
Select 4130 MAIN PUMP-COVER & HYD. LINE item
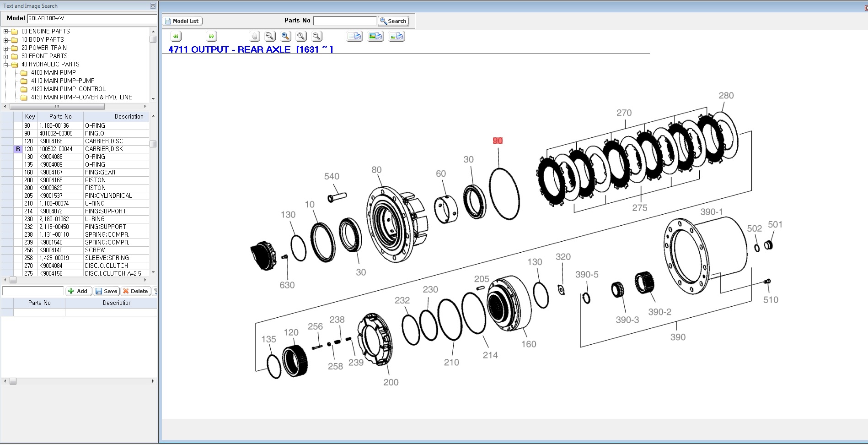coord(81,98)
